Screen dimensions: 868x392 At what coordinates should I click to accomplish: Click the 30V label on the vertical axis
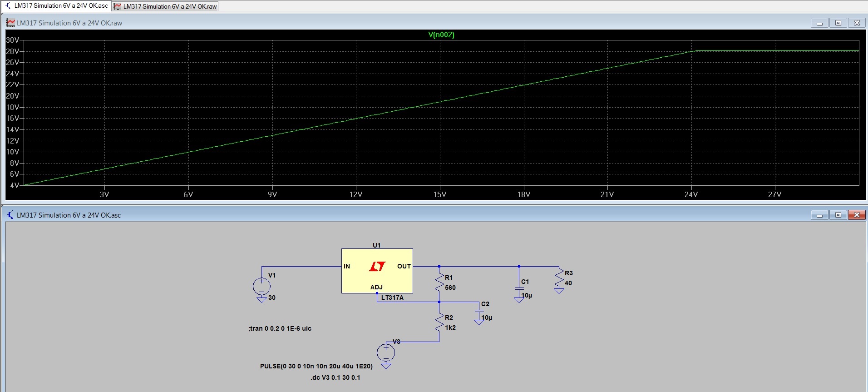tap(13, 40)
